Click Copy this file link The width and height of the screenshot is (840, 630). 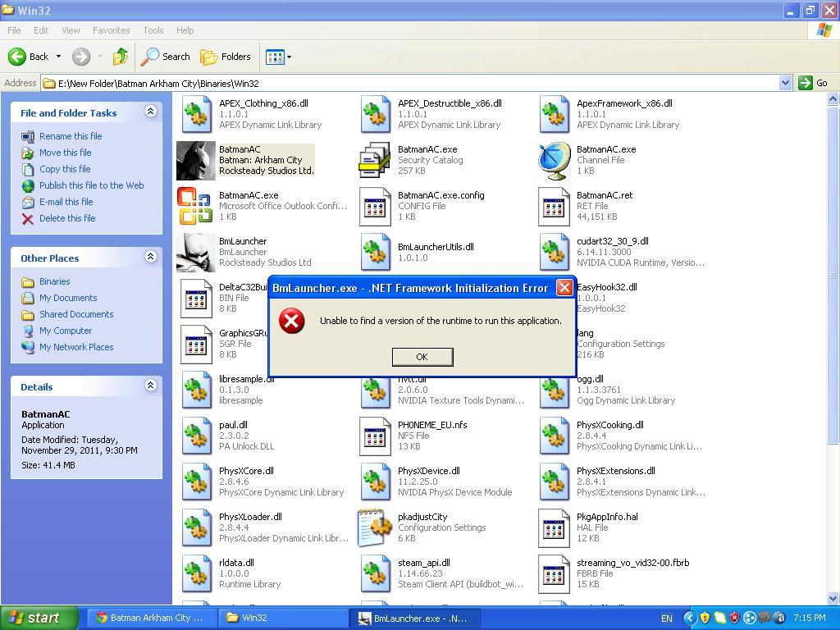[x=65, y=169]
